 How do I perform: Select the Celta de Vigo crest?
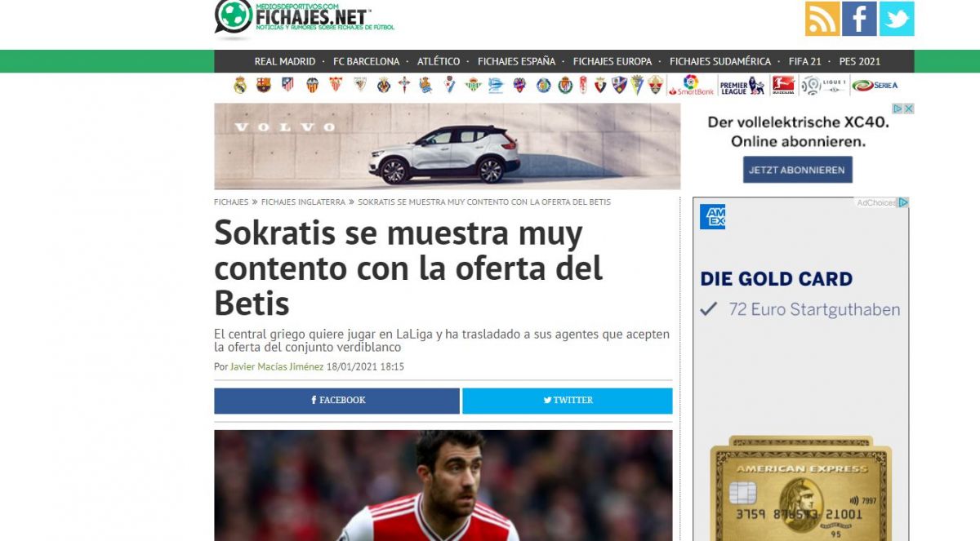[404, 85]
